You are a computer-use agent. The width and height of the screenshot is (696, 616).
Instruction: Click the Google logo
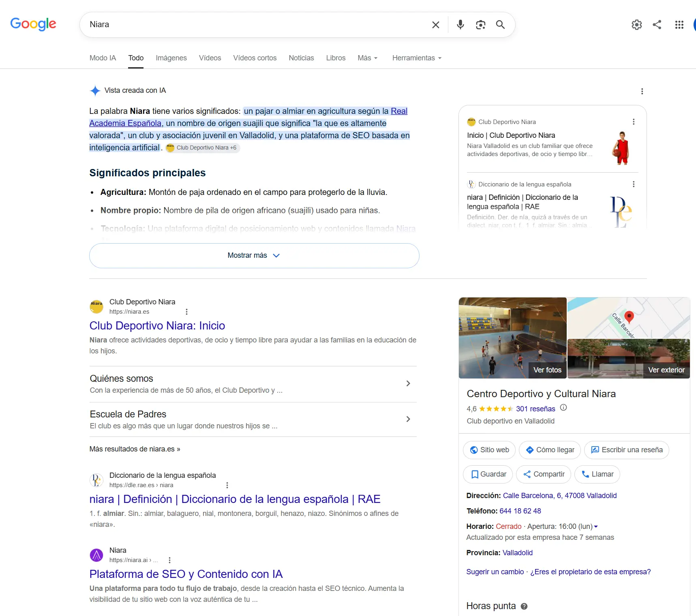pyautogui.click(x=33, y=24)
